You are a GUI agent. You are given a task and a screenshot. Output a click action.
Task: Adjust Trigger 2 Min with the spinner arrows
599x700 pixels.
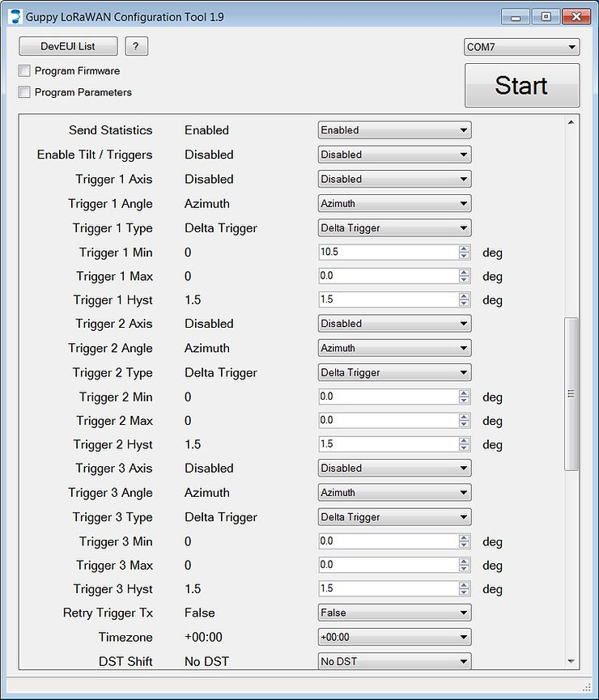pos(464,397)
